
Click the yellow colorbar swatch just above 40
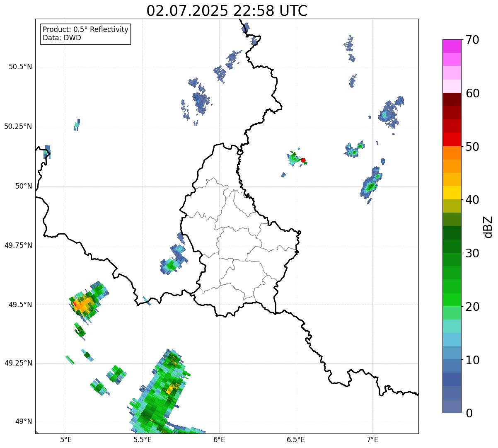point(452,193)
